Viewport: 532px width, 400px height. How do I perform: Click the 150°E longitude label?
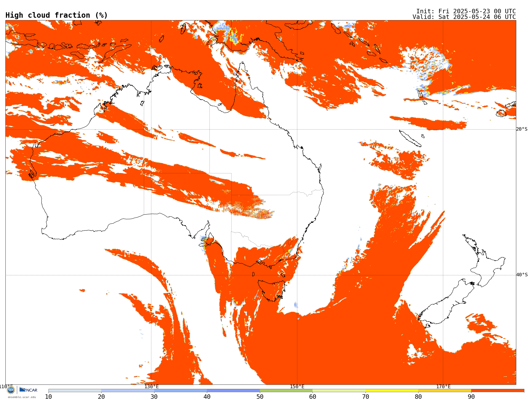point(297,386)
